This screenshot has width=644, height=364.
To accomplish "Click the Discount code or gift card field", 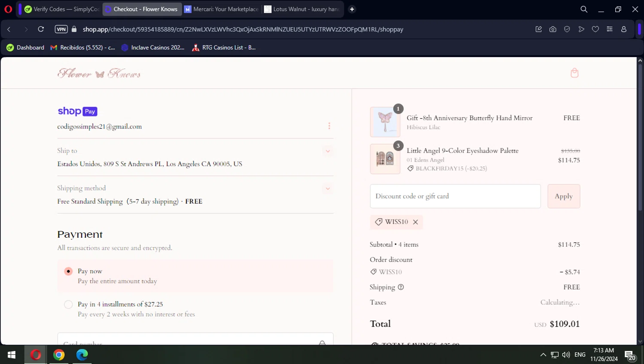I will [455, 196].
